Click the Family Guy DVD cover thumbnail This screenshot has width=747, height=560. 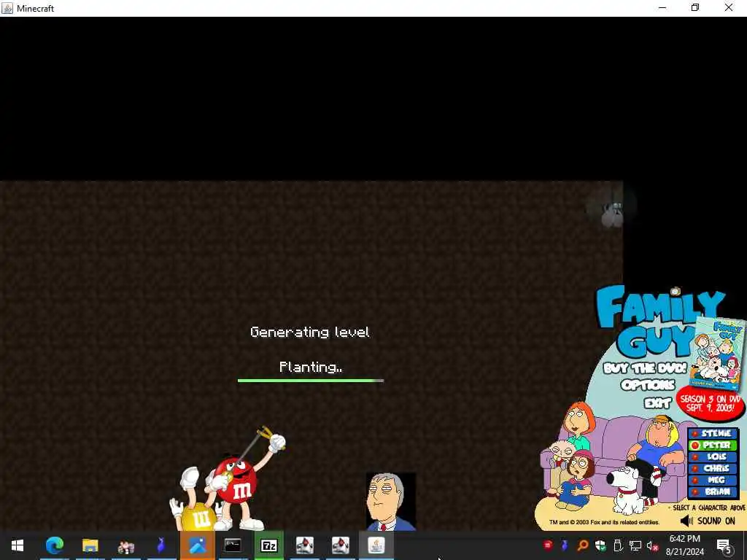tap(718, 355)
